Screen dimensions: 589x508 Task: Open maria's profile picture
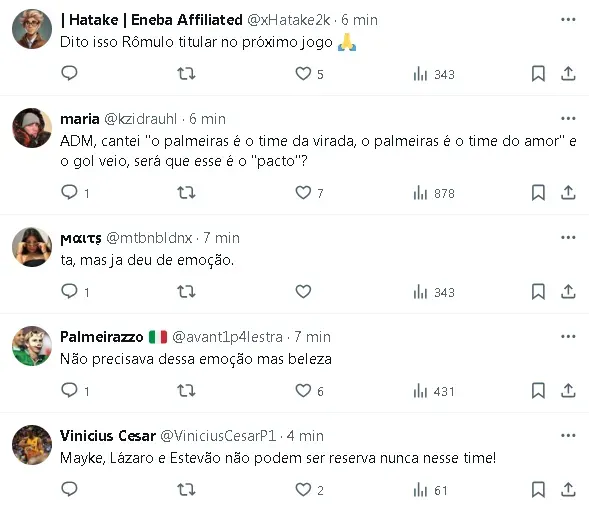(32, 128)
